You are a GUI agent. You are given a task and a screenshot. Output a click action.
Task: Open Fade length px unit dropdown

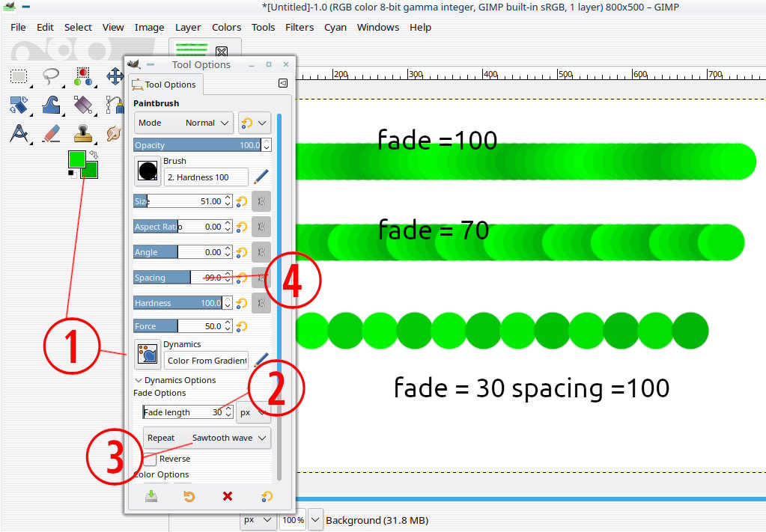click(253, 412)
